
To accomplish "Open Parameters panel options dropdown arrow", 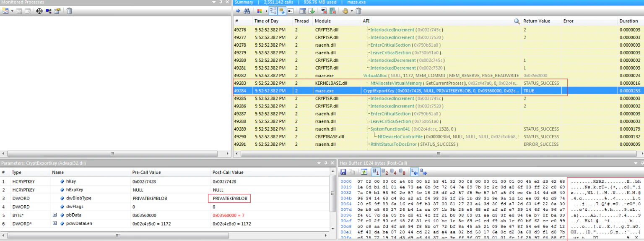I will (319, 163).
